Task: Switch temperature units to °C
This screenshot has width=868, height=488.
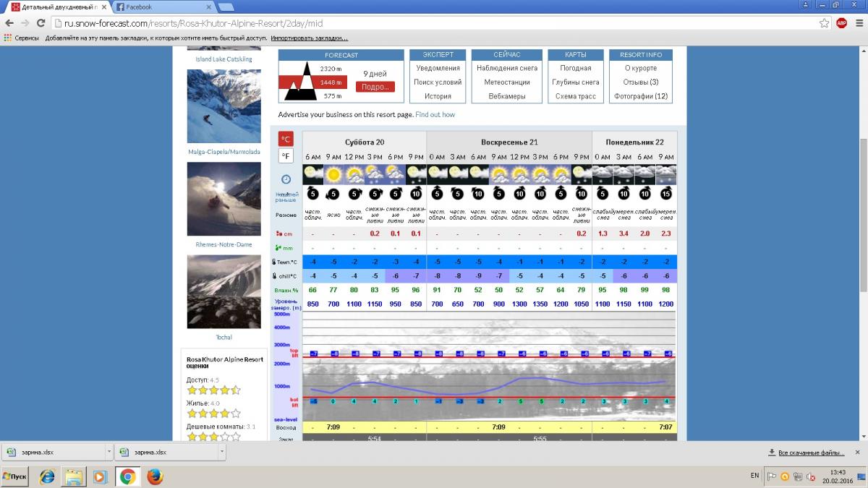Action: click(286, 140)
